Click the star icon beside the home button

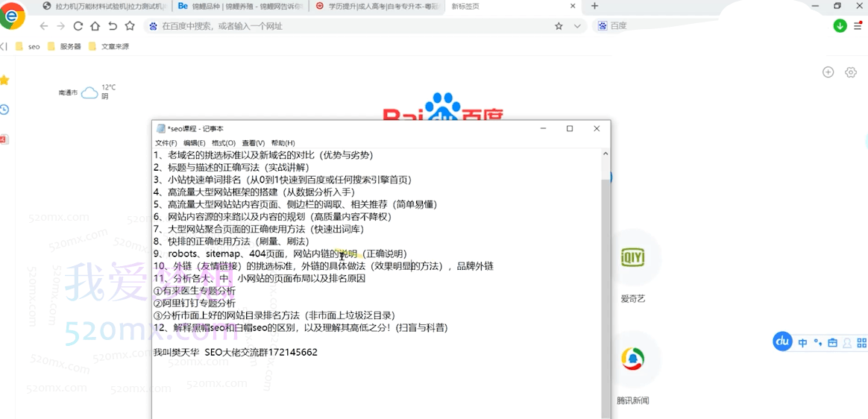[x=130, y=26]
